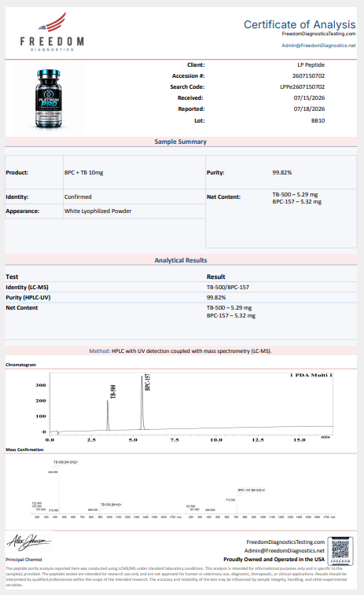Click the Platinum Pro vial product image

(49, 98)
